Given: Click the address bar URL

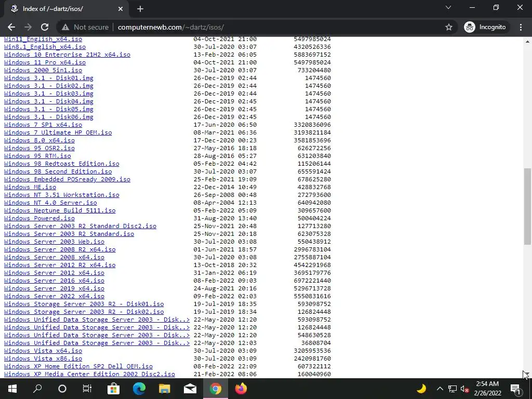Looking at the screenshot, I should coord(170,27).
